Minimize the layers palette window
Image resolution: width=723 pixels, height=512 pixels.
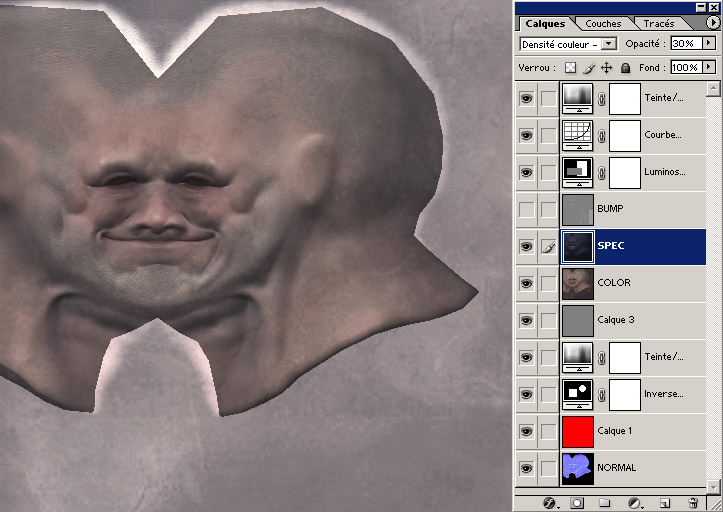click(701, 7)
